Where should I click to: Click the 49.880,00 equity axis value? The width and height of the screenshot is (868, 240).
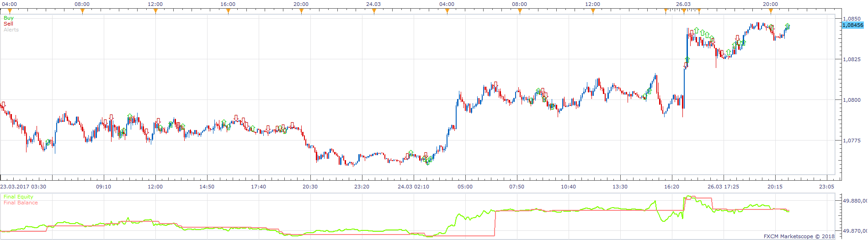[x=855, y=200]
